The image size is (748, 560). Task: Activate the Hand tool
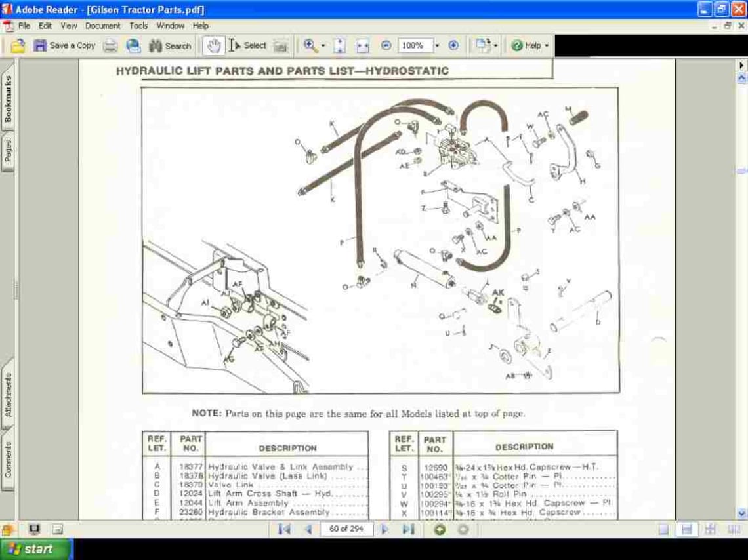214,46
